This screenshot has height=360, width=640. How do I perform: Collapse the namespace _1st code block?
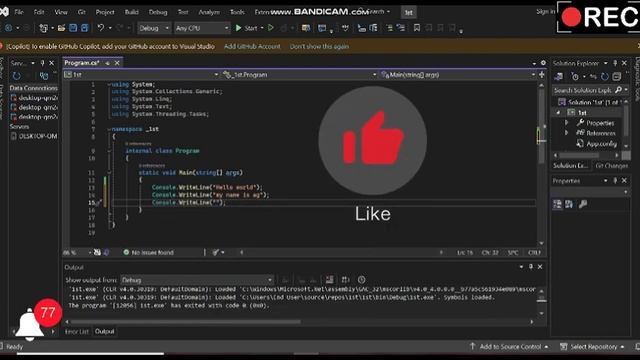click(109, 129)
